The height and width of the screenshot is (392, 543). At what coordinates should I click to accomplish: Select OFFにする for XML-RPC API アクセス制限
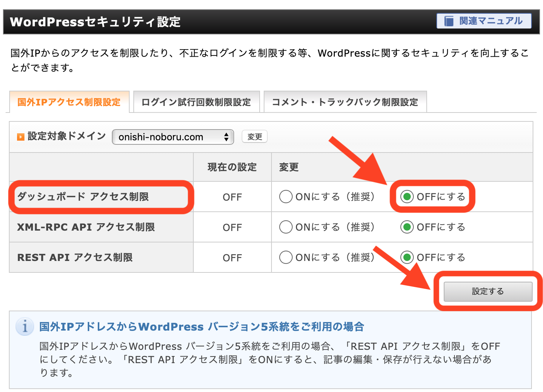coord(407,227)
